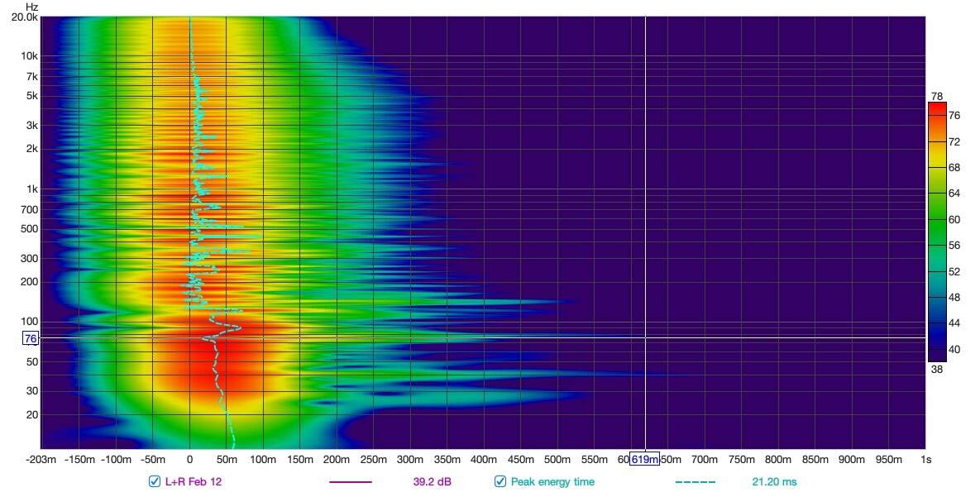Click the 76 Hz cursor frequency box
The height and width of the screenshot is (497, 980).
tap(31, 338)
